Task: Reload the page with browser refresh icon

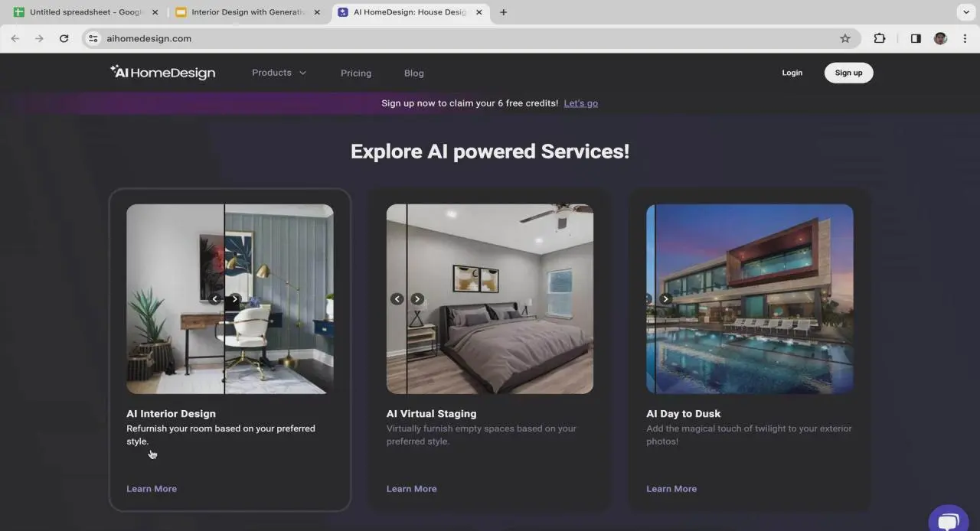Action: coord(64,38)
